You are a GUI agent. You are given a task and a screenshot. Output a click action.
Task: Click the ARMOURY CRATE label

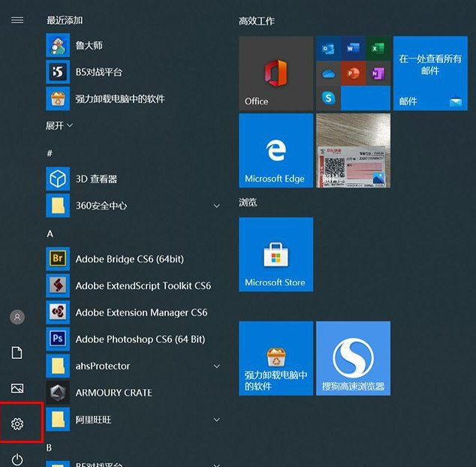pyautogui.click(x=114, y=393)
